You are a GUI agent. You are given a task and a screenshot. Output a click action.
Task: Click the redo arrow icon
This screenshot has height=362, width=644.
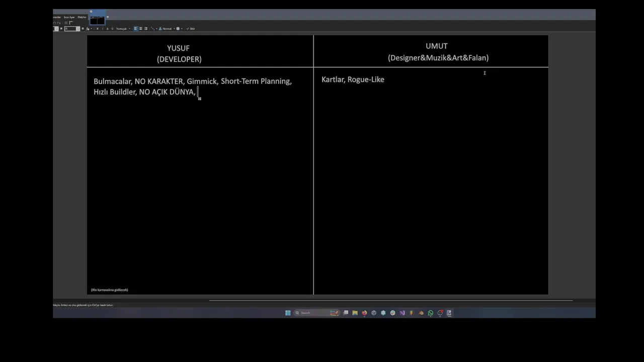58,23
